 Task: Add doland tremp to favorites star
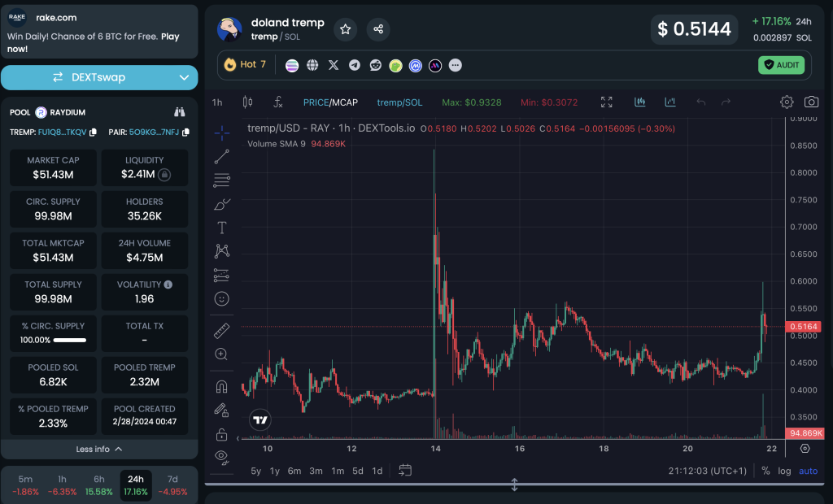(345, 29)
